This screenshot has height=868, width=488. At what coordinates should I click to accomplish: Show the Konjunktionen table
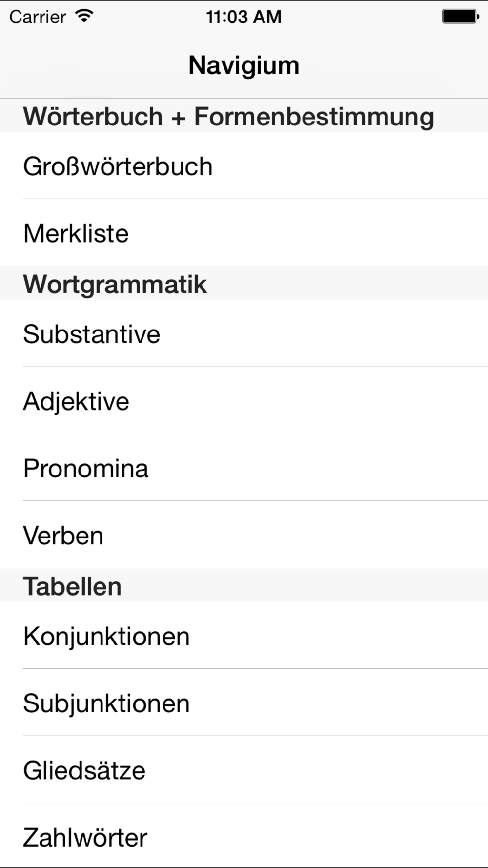coord(244,636)
